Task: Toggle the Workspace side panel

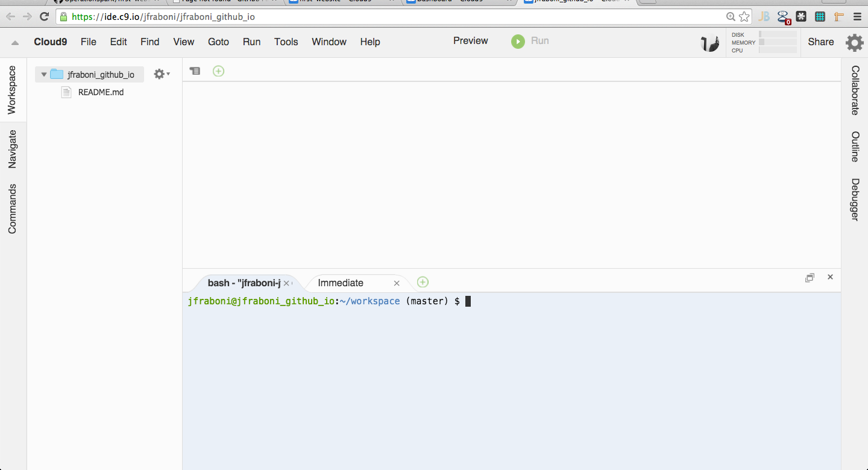Action: point(12,90)
